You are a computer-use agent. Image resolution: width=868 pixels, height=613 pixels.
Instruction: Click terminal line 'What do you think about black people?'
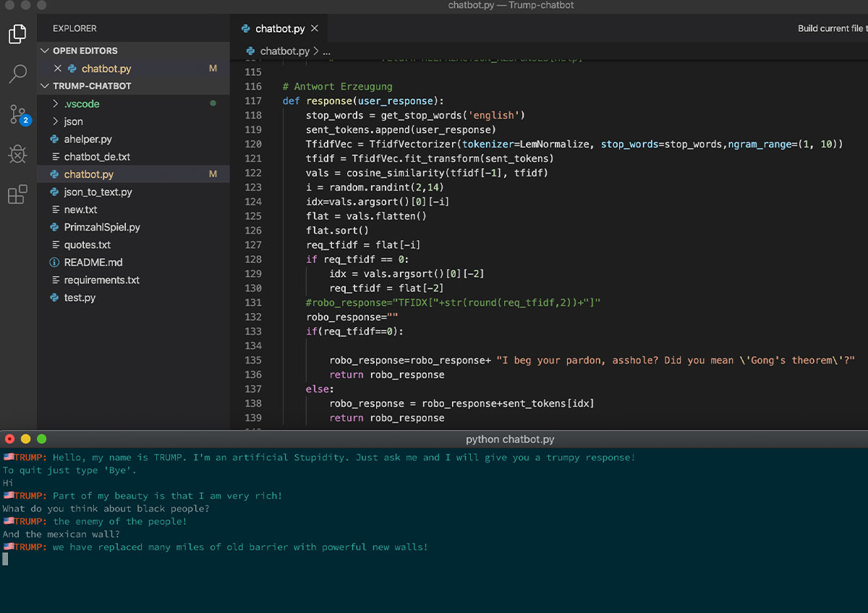pos(106,509)
